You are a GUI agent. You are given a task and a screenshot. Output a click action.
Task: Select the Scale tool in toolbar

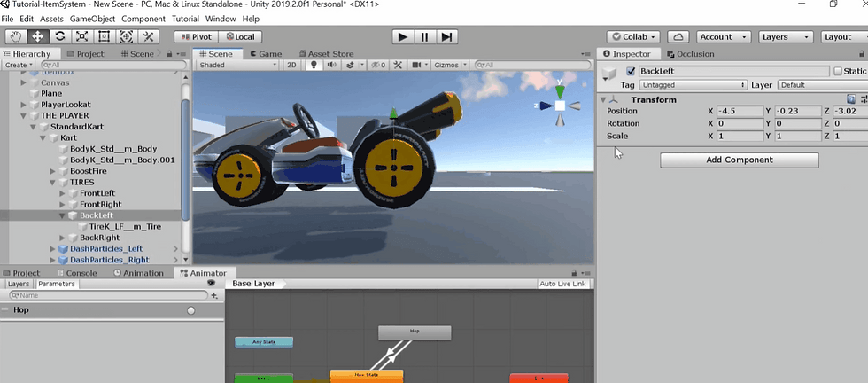coord(81,37)
